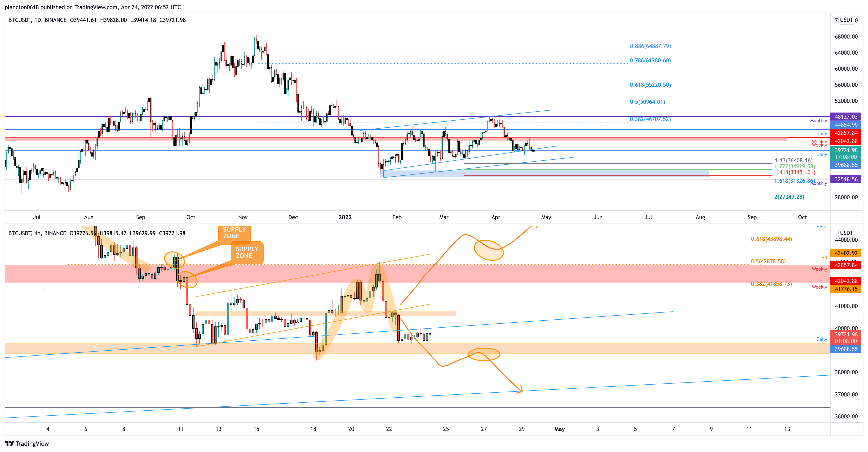Click the Apr label on the daily time axis
The height and width of the screenshot is (452, 868).
(x=496, y=217)
